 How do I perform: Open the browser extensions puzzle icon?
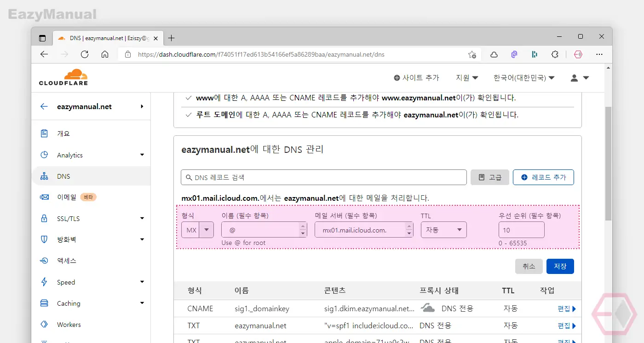pos(555,54)
